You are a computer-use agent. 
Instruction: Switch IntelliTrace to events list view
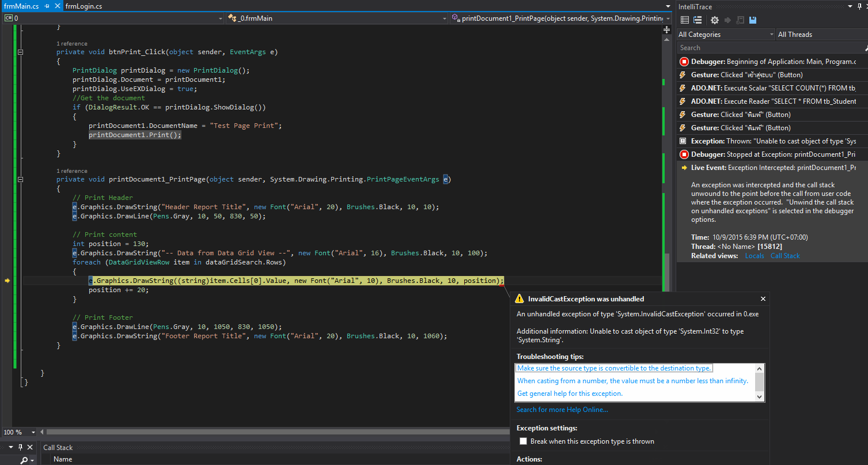tap(685, 20)
